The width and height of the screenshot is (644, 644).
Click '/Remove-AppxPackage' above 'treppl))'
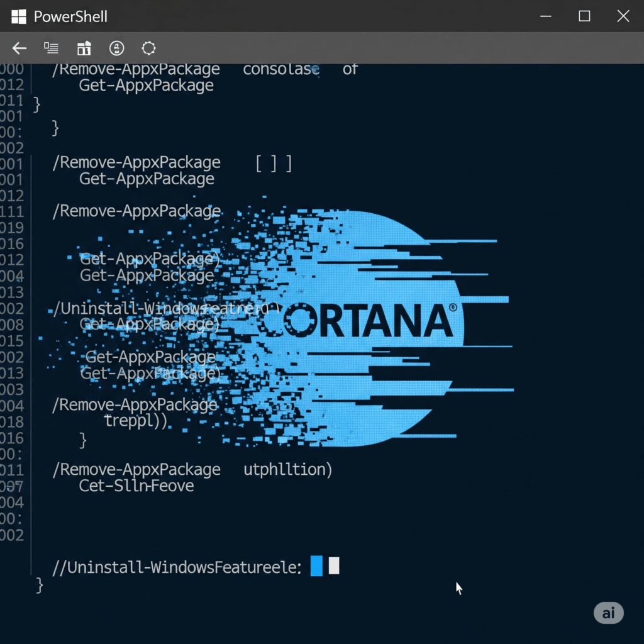click(x=135, y=405)
